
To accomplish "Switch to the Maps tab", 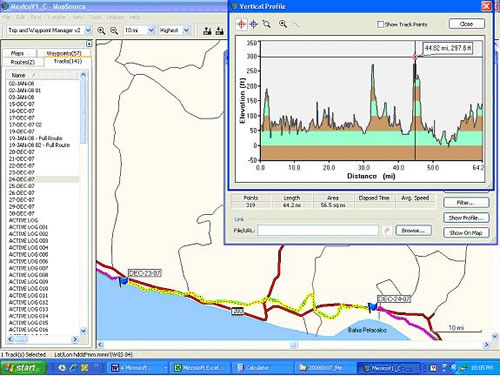I will [19, 53].
